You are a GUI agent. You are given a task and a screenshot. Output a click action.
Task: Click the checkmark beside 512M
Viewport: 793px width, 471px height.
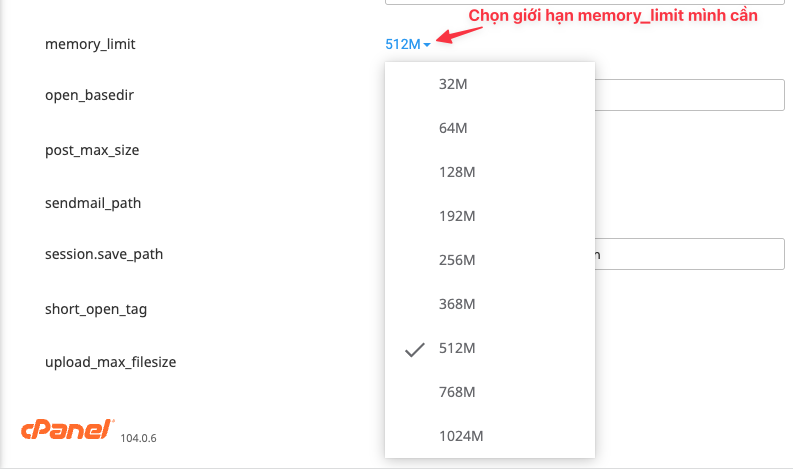pos(415,350)
